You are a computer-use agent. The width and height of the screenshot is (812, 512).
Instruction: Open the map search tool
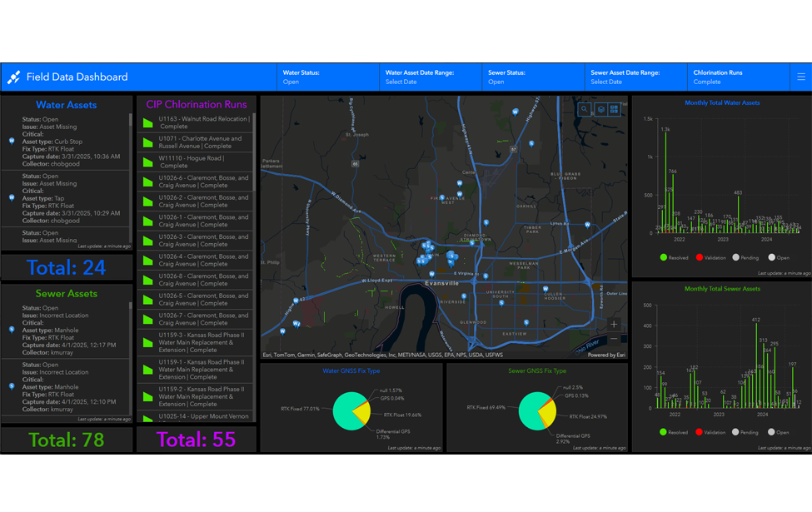(585, 109)
